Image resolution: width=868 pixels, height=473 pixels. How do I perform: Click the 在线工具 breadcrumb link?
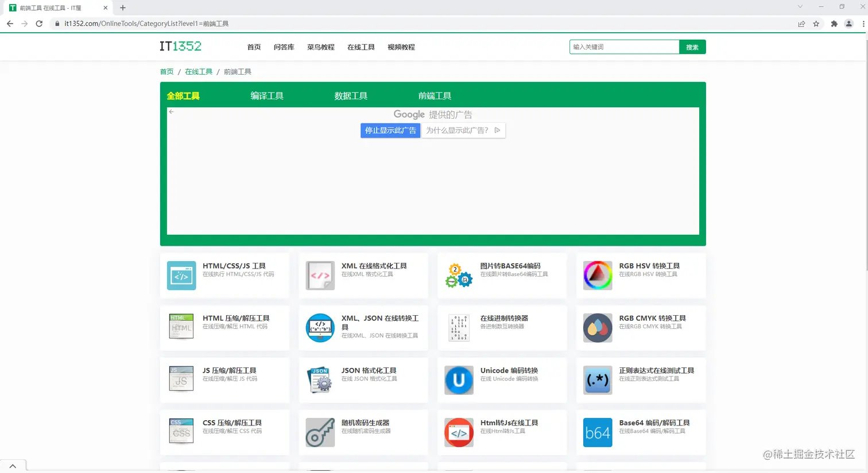coord(199,72)
